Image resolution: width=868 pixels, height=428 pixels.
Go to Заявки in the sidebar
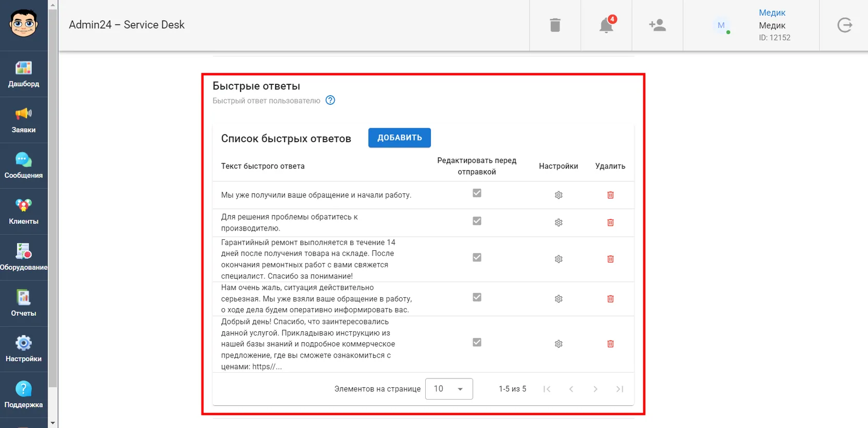pyautogui.click(x=24, y=120)
